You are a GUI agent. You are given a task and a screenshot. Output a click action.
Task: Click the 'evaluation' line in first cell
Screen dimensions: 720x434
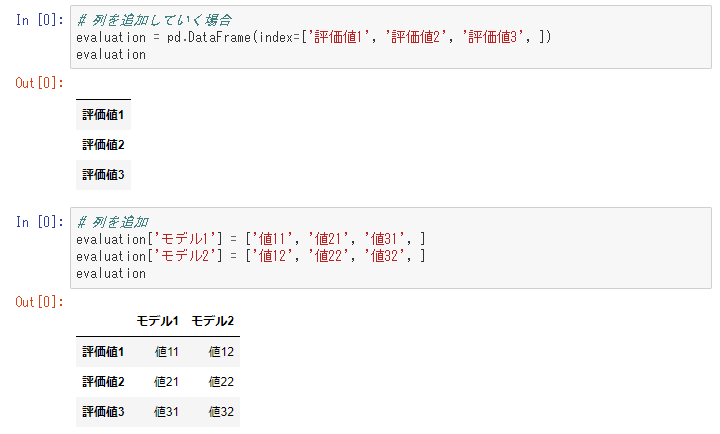pyautogui.click(x=111, y=55)
